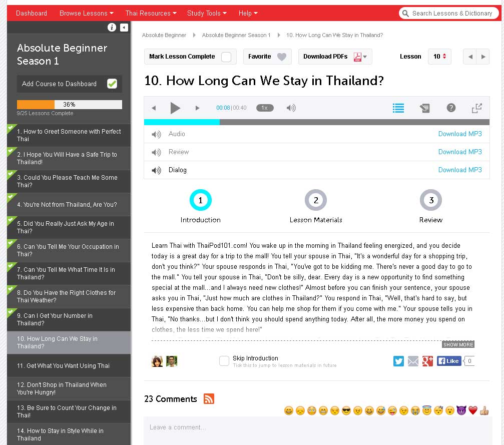Mute the player volume

[x=291, y=108]
